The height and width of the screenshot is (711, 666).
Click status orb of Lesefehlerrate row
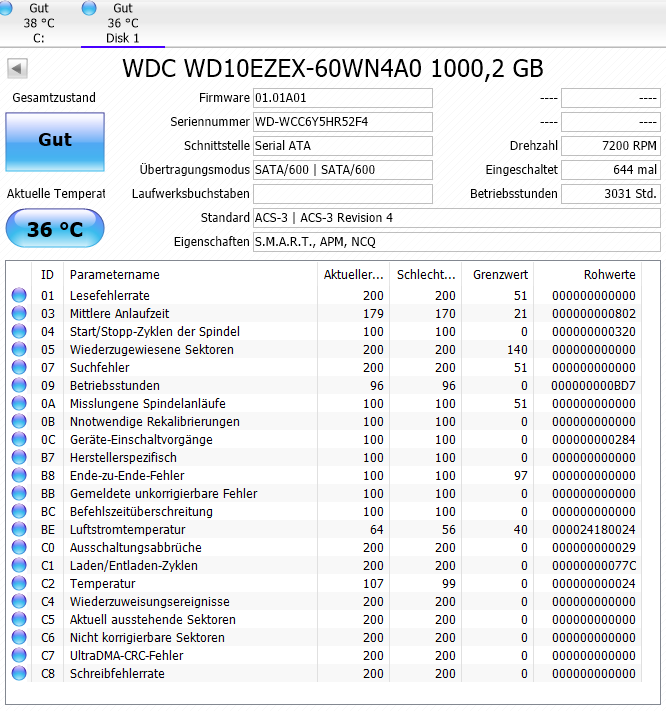click(19, 296)
